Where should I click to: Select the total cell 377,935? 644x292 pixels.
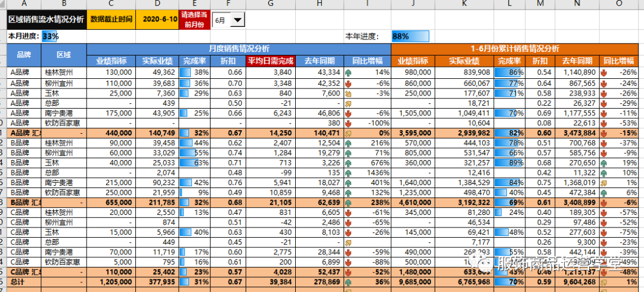pyautogui.click(x=157, y=282)
